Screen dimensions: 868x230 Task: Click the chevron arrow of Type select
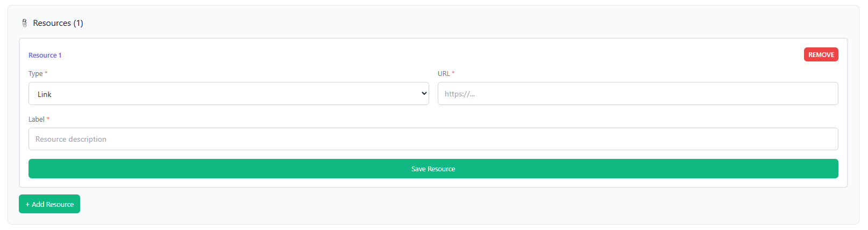[x=424, y=94]
